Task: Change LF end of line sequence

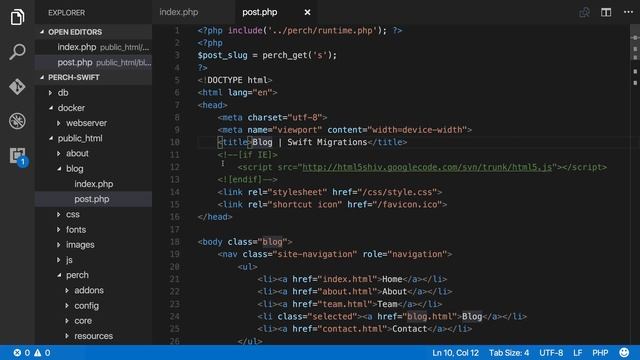Action: (578, 353)
